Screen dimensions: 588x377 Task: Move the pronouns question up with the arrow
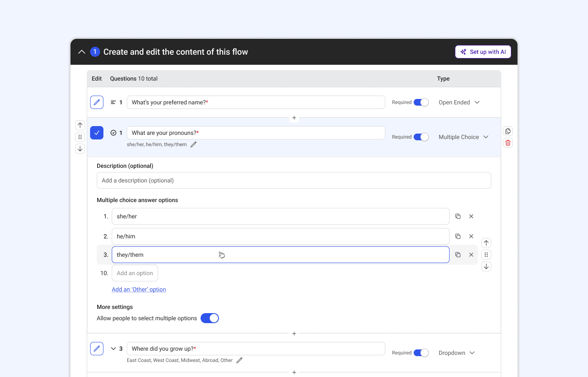(x=80, y=125)
